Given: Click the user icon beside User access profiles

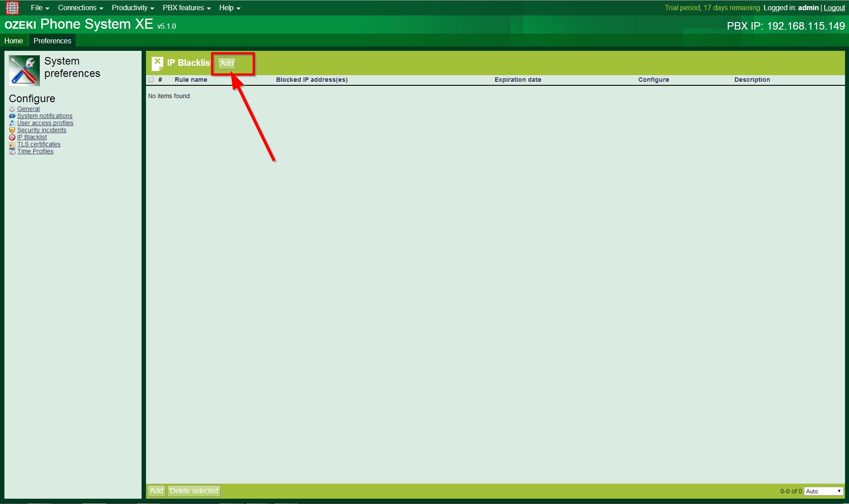Looking at the screenshot, I should (12, 123).
